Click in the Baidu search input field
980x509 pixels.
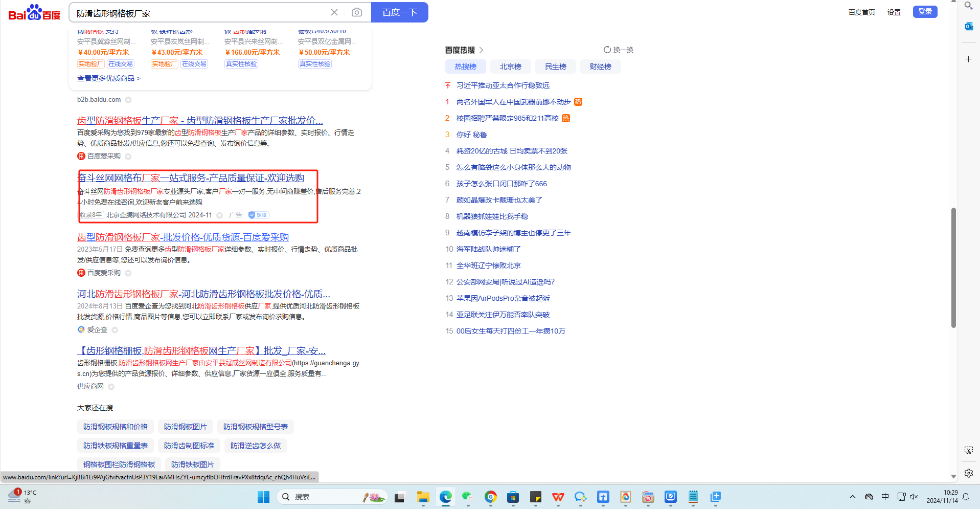click(199, 13)
